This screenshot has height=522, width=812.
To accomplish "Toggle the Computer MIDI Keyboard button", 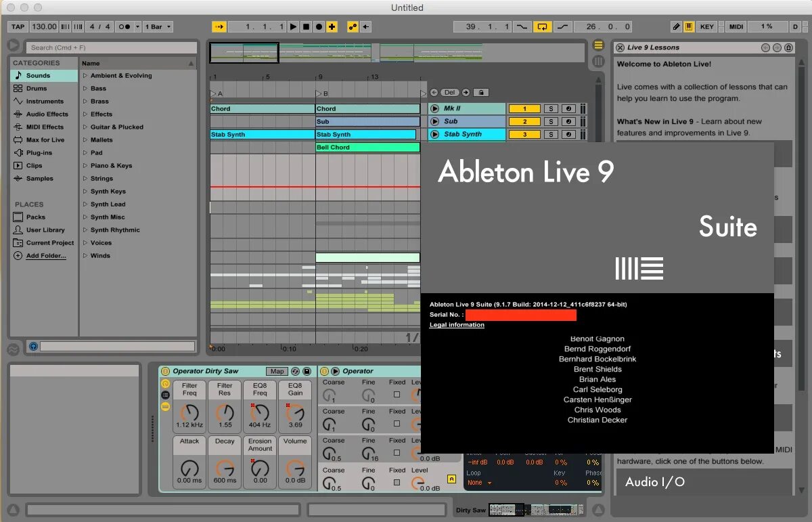I will pyautogui.click(x=689, y=26).
